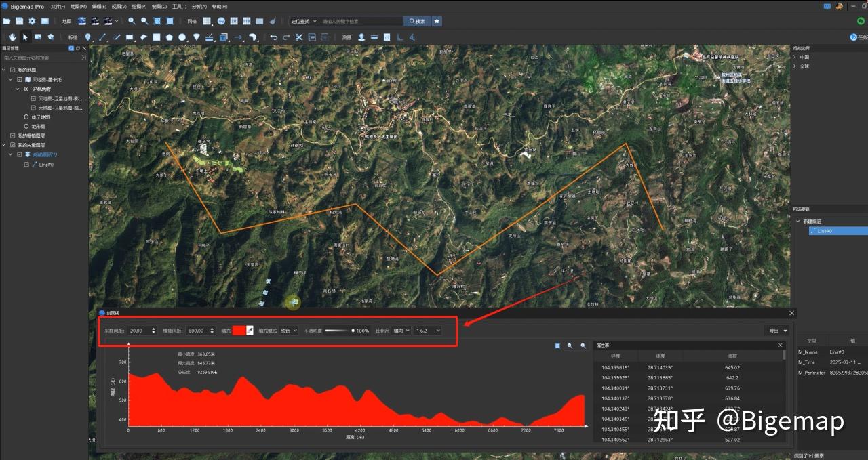
Task: Click the sampling interval 20.00 field
Action: coord(142,331)
